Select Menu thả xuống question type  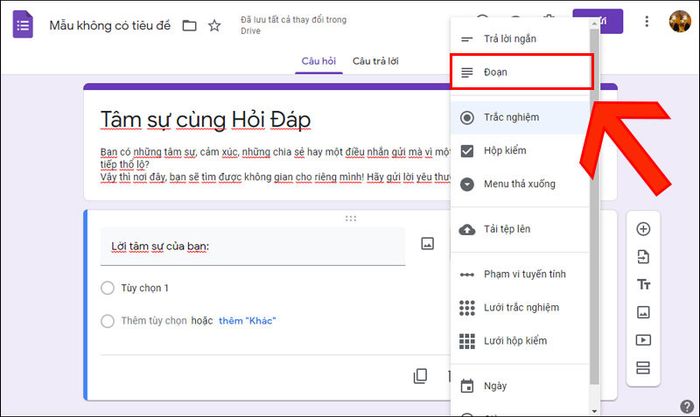click(520, 184)
